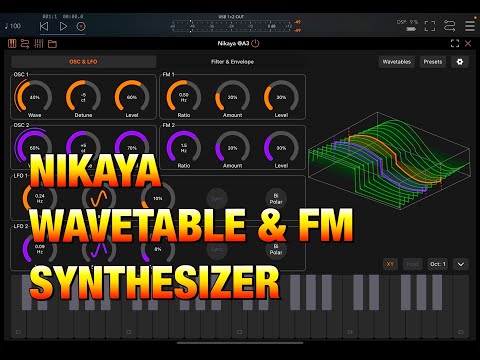Click the FM 1 Ratio knob
The width and height of the screenshot is (480, 360).
coord(184,97)
